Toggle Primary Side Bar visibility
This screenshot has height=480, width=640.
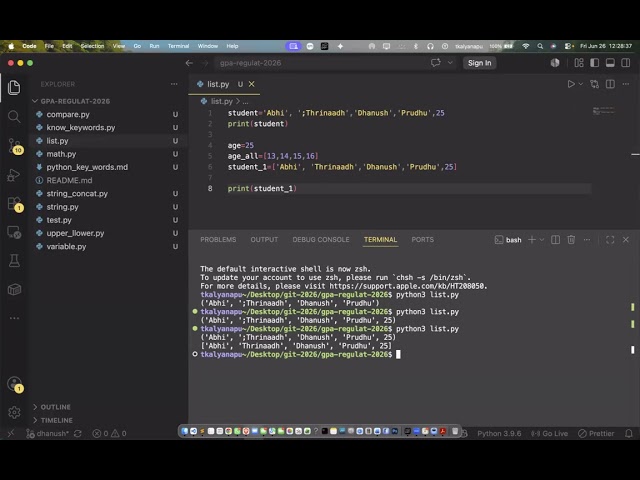click(595, 63)
